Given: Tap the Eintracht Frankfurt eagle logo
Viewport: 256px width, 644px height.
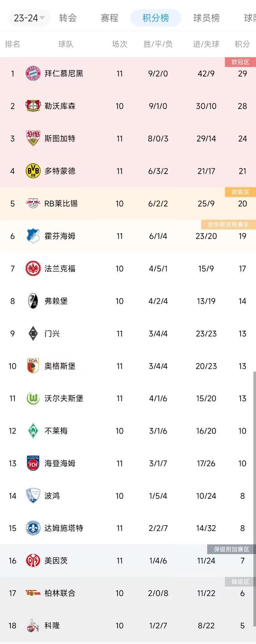Looking at the screenshot, I should click(x=33, y=269).
